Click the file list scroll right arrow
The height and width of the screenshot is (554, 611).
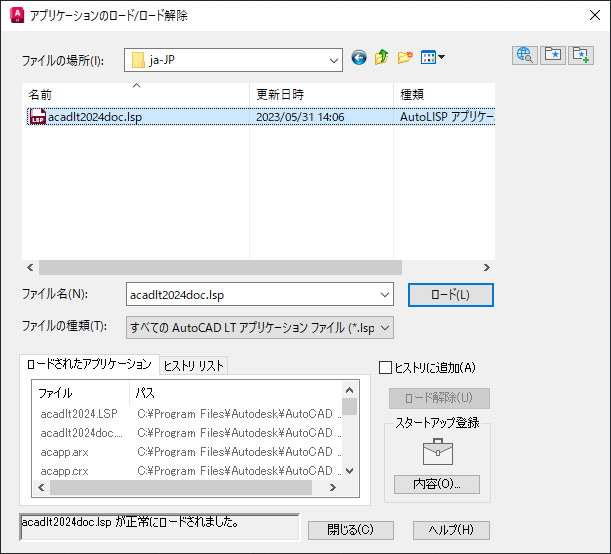pos(487,268)
